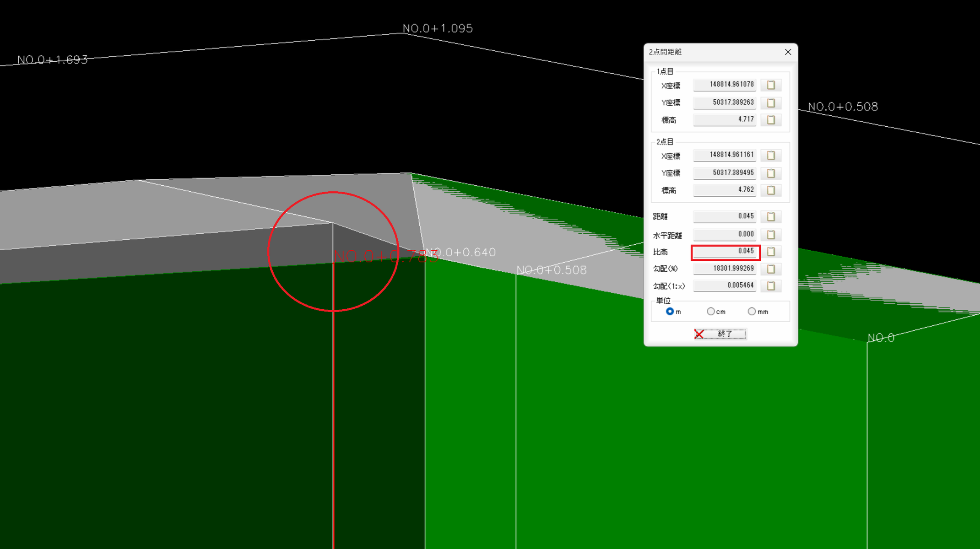Copy the 比高 value to clipboard
This screenshot has width=980, height=549.
[x=771, y=252]
